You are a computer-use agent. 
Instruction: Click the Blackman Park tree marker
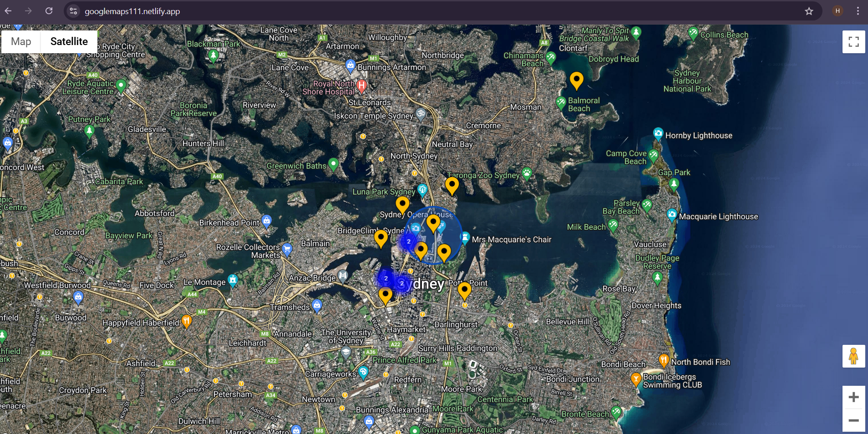point(213,56)
